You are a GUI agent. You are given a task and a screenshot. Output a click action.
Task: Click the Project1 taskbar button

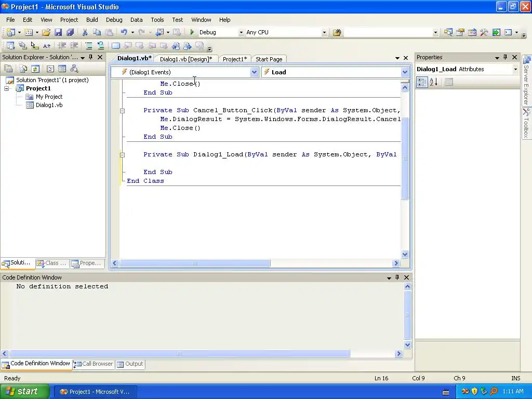coord(96,392)
